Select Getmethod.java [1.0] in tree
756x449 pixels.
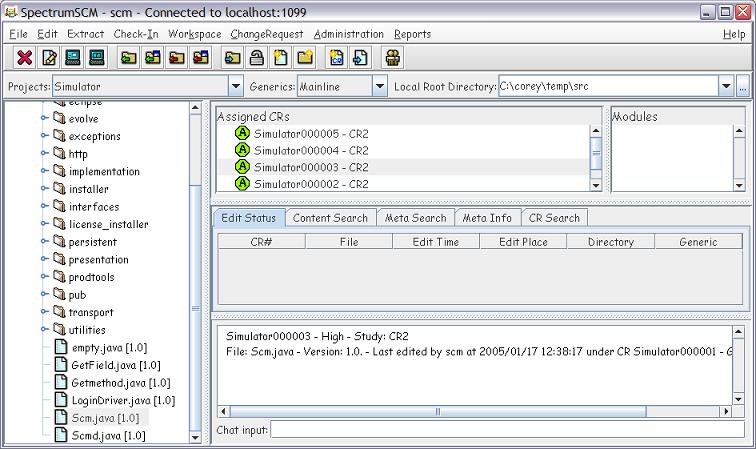tap(121, 382)
